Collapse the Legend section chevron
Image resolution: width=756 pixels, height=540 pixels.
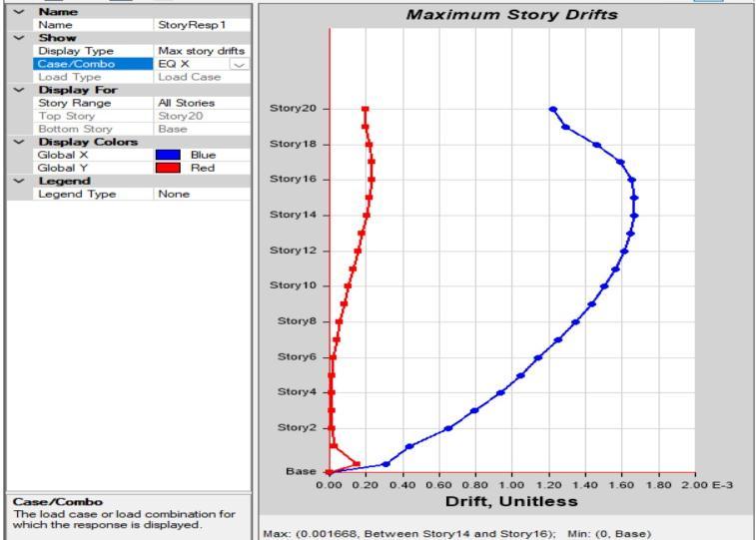coord(19,181)
